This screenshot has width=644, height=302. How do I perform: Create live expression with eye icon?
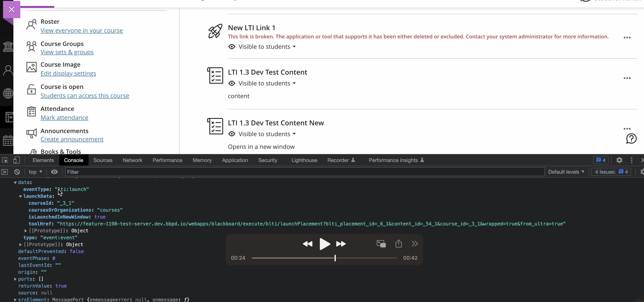54,172
